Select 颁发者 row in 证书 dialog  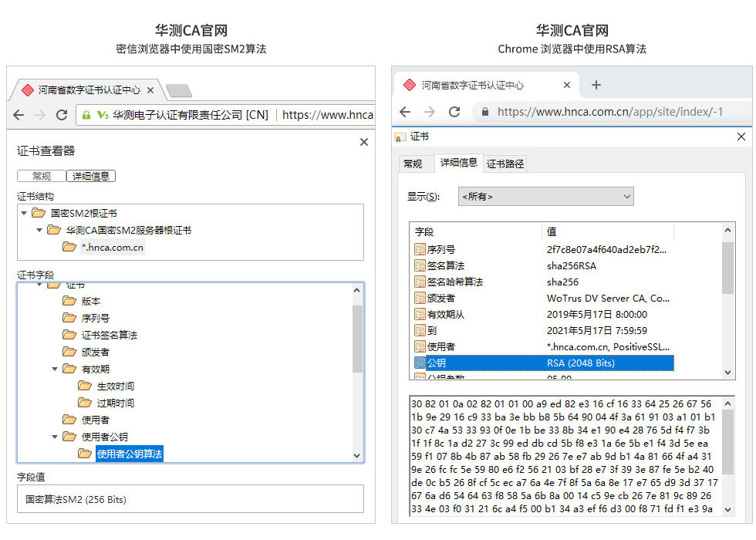[542, 298]
